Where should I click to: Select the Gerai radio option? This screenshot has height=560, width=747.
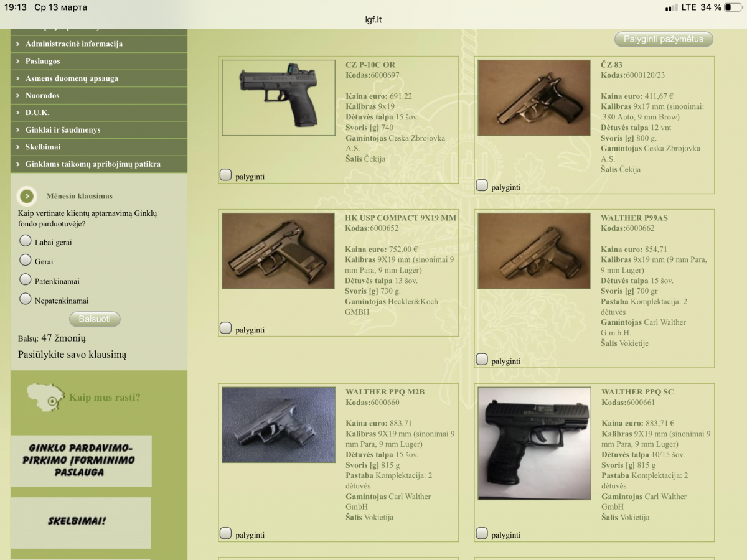(x=26, y=260)
